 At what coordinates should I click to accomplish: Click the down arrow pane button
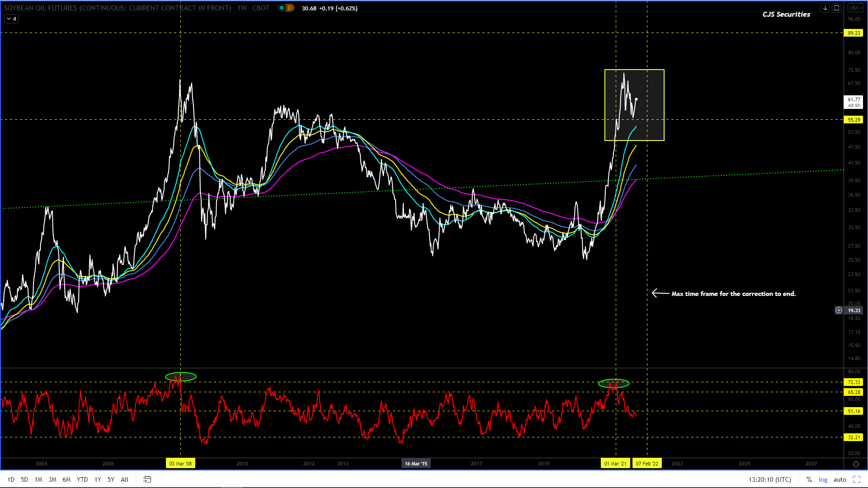click(825, 8)
